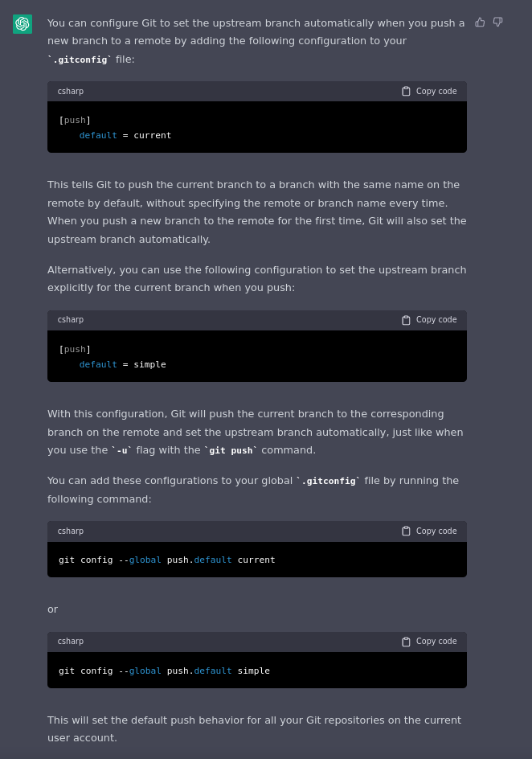Screen dimensions: 532x759
Task: Click the thumbs down feedback icon
Action: [x=498, y=22]
